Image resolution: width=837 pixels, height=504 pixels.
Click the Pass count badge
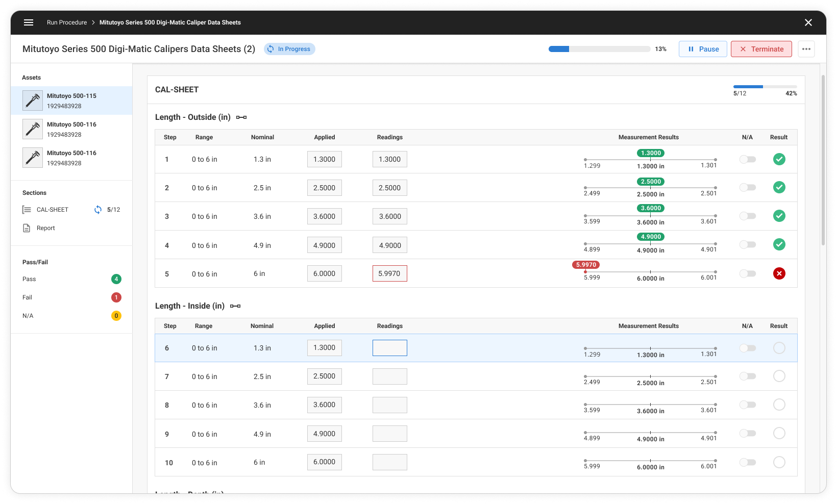tap(116, 279)
